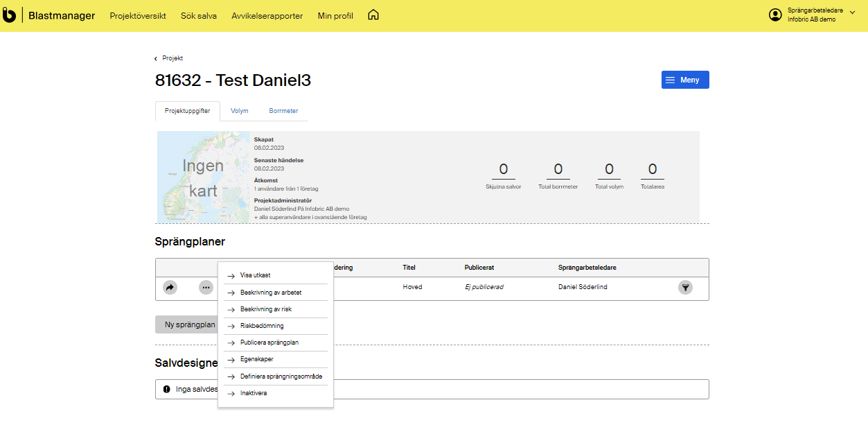Click the Hoved title cell
The height and width of the screenshot is (425, 868).
412,287
